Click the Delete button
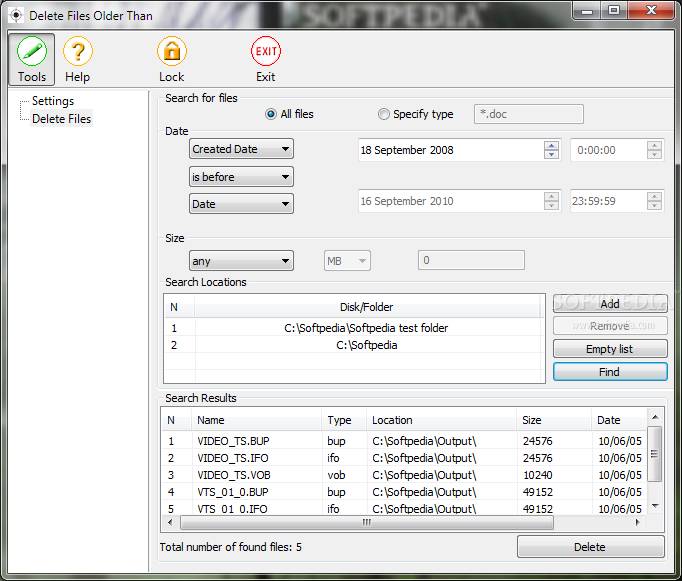The image size is (682, 581). tap(590, 547)
